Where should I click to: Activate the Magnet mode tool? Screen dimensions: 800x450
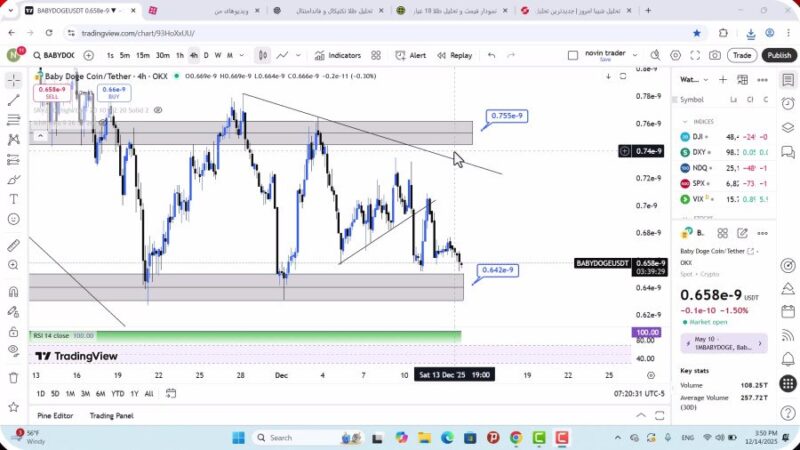tap(14, 292)
